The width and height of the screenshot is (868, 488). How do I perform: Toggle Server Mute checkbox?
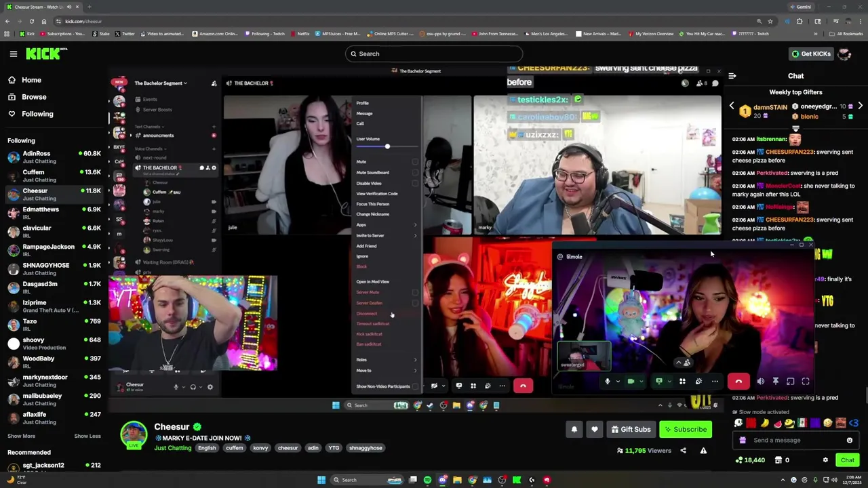tap(416, 292)
